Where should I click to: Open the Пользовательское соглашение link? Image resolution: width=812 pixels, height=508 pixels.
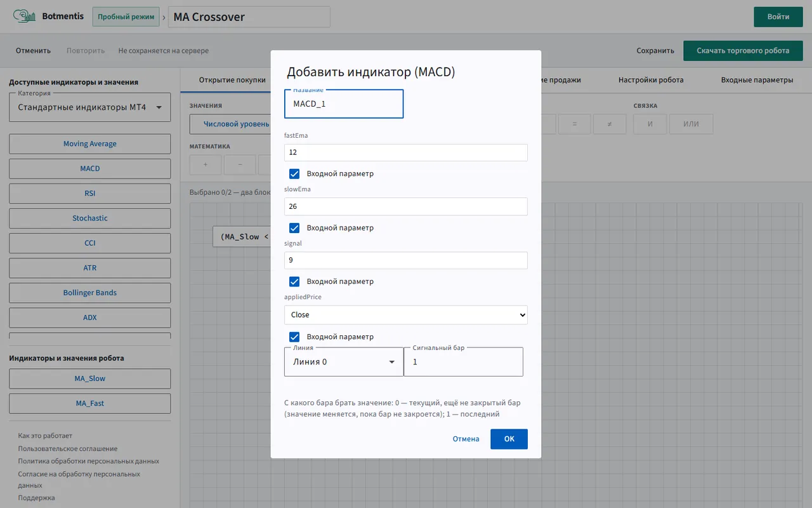point(68,448)
